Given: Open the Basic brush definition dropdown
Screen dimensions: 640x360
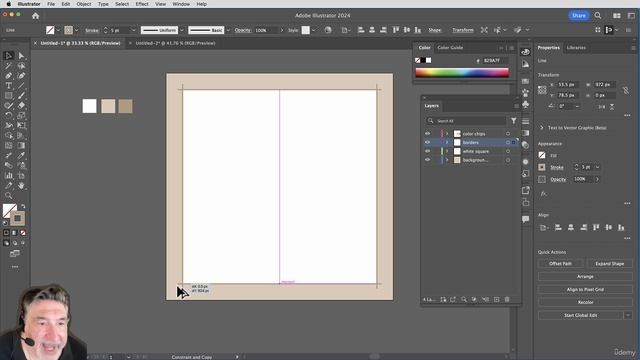Looking at the screenshot, I should [228, 30].
